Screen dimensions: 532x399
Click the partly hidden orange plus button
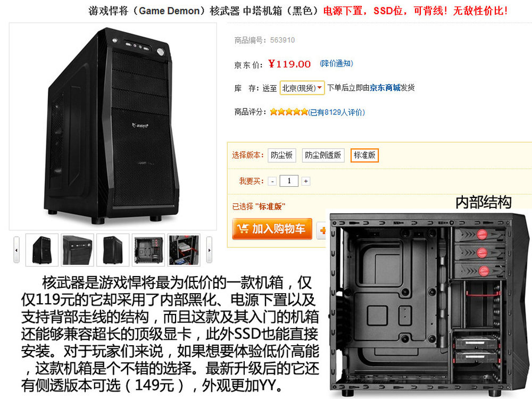coord(321,231)
